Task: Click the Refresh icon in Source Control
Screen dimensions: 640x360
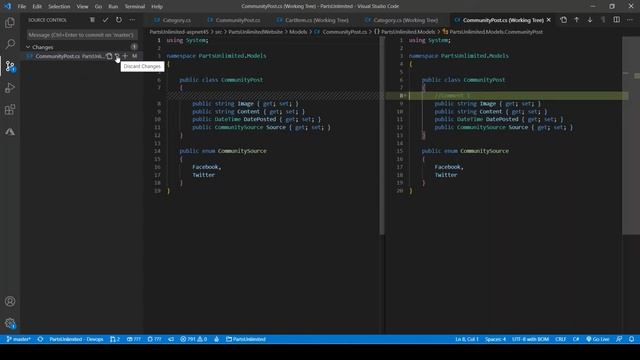Action: (x=119, y=20)
